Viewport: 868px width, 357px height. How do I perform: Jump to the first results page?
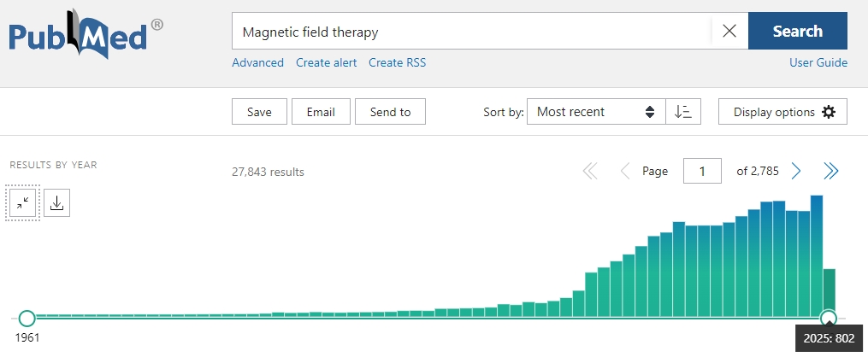point(590,172)
